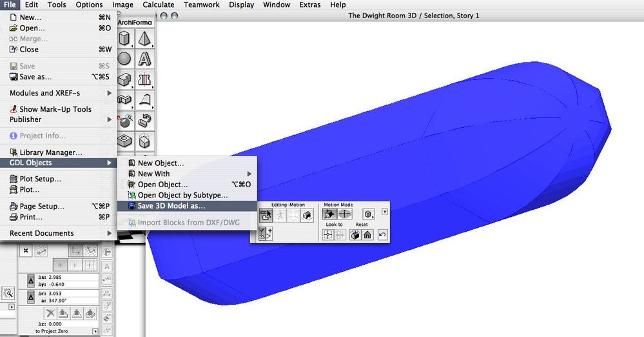This screenshot has height=337, width=644.
Task: Choose Show Mark-Up Tools
Action: (58, 109)
